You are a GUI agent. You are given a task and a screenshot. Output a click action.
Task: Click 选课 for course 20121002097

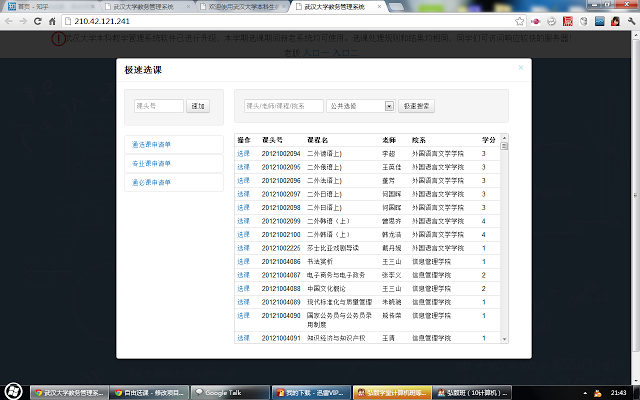point(243,194)
